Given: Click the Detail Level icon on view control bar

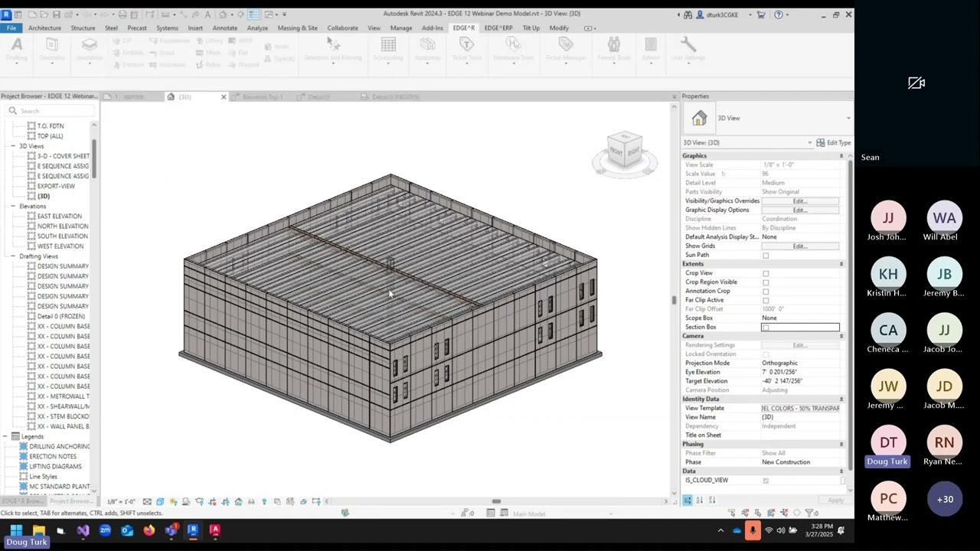Looking at the screenshot, I should (147, 502).
